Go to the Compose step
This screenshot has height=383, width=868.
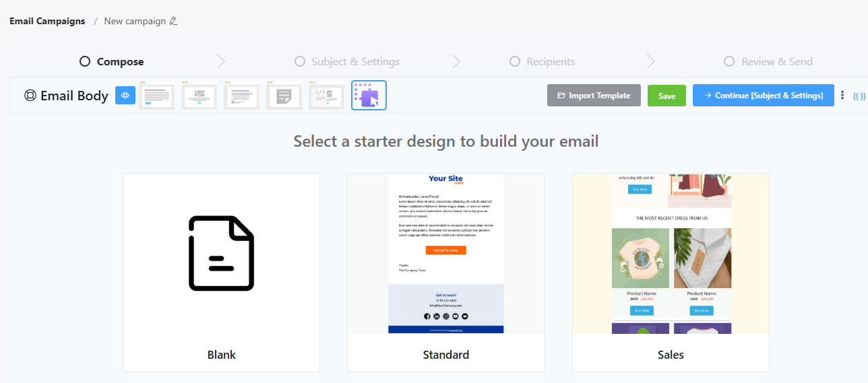(112, 61)
